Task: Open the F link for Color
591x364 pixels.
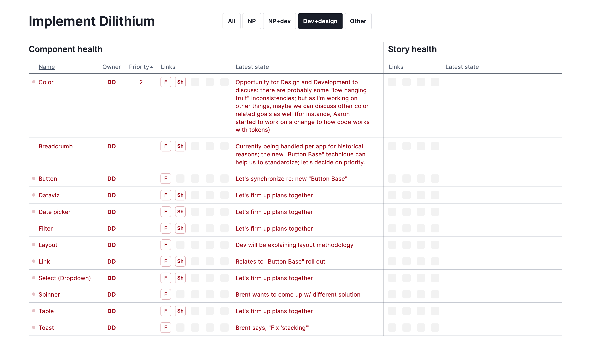Action: (x=166, y=82)
